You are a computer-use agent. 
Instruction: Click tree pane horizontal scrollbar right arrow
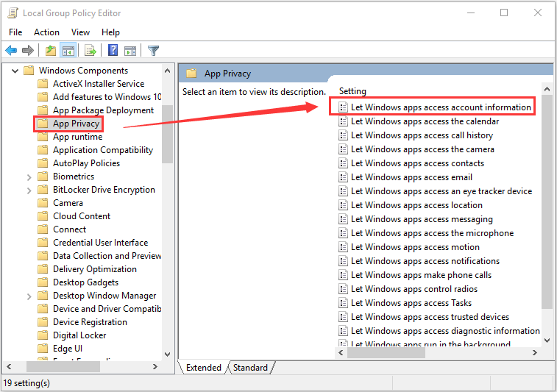[155, 367]
